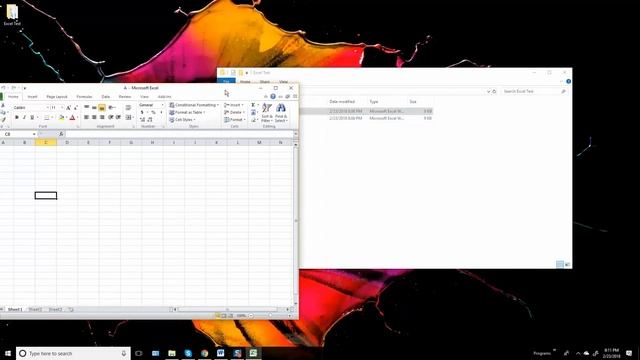Align text left in Excel
The height and width of the screenshot is (360, 640).
pyautogui.click(x=87, y=118)
